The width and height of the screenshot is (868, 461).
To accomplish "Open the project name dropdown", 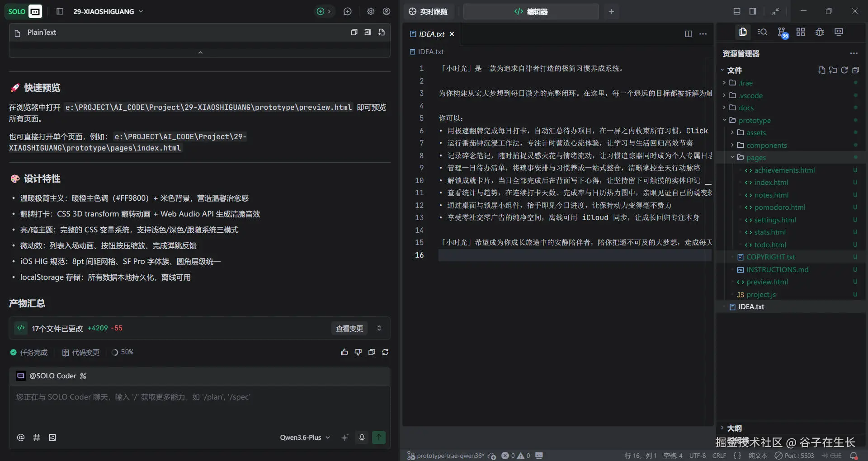I will point(108,11).
